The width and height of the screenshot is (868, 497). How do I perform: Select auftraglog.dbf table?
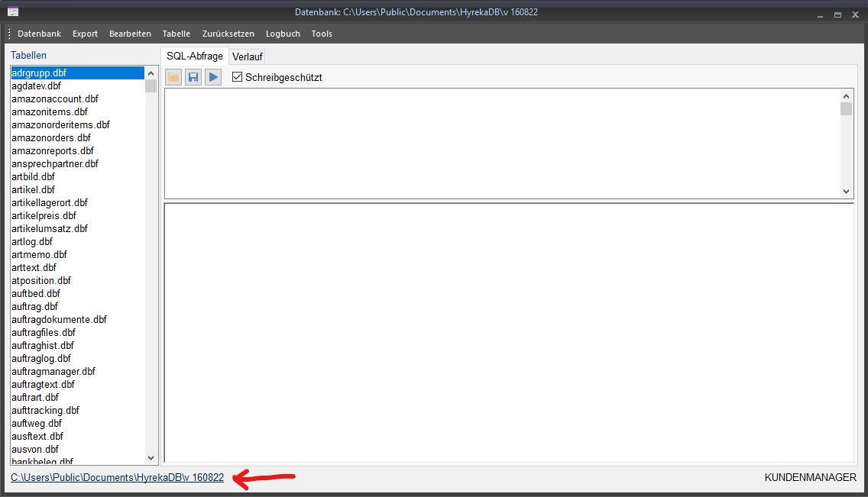pyautogui.click(x=77, y=359)
